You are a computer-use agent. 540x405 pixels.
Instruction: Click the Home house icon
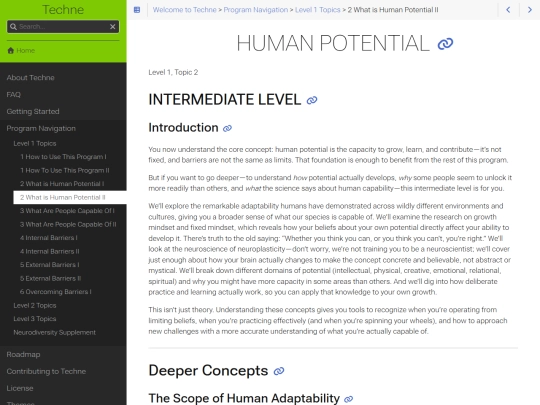(x=11, y=51)
